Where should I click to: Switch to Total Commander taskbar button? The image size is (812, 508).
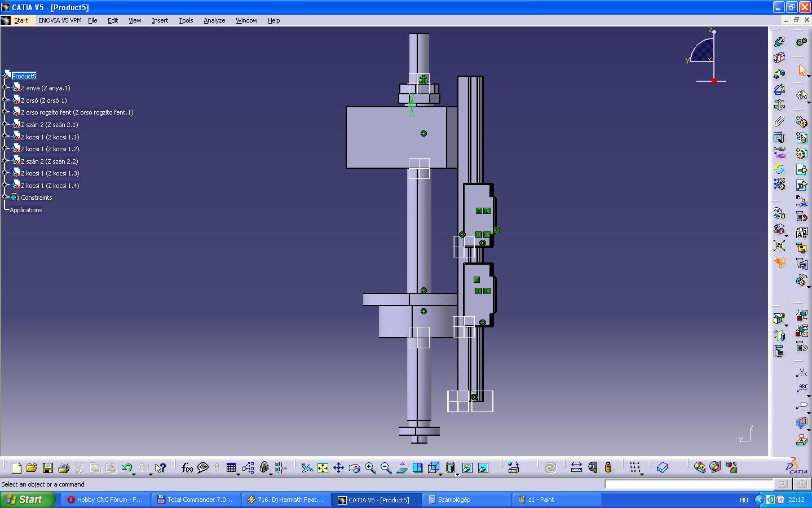196,500
